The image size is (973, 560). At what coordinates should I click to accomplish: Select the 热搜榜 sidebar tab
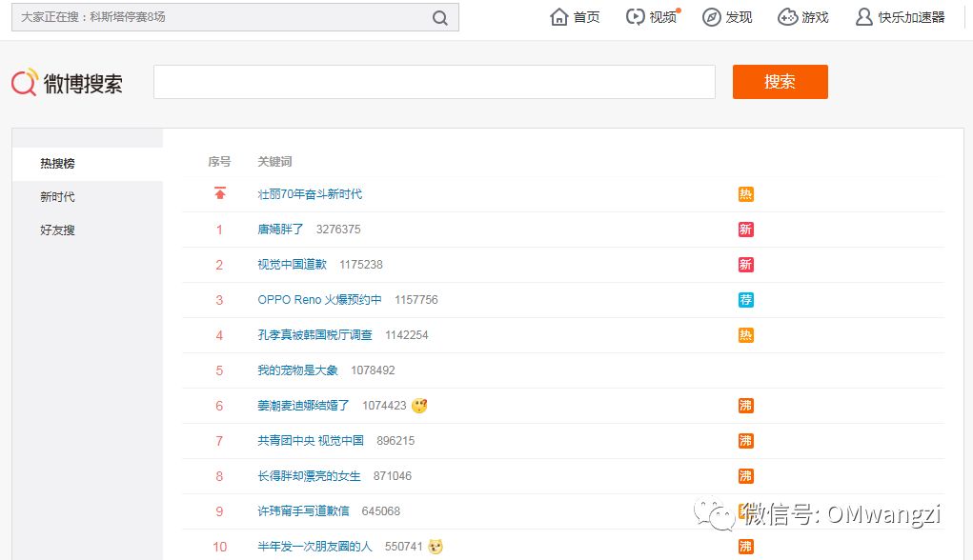click(88, 164)
